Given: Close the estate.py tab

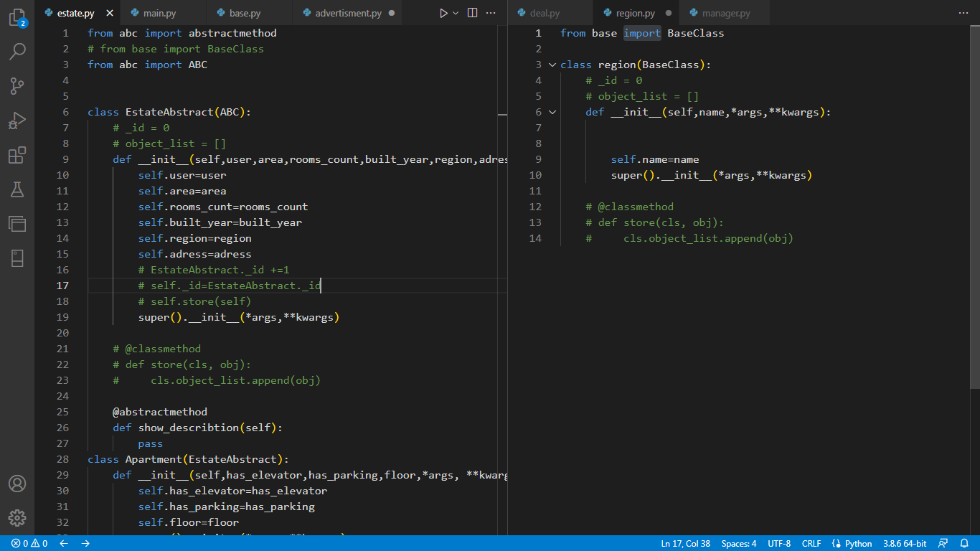Looking at the screenshot, I should (109, 13).
